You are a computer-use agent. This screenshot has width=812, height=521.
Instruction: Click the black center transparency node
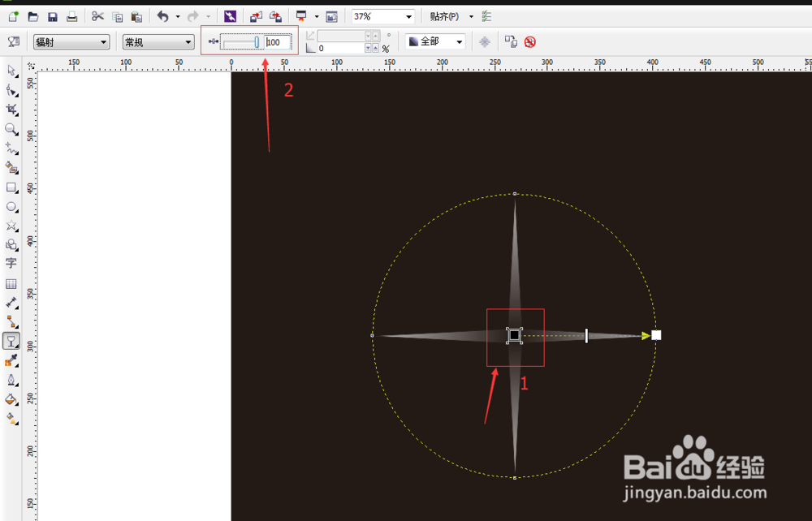[514, 335]
